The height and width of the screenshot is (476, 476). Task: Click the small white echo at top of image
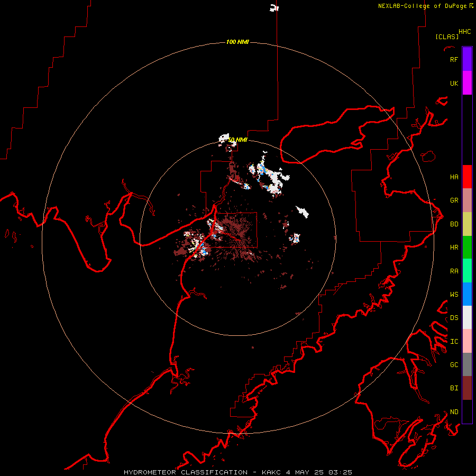click(x=274, y=8)
